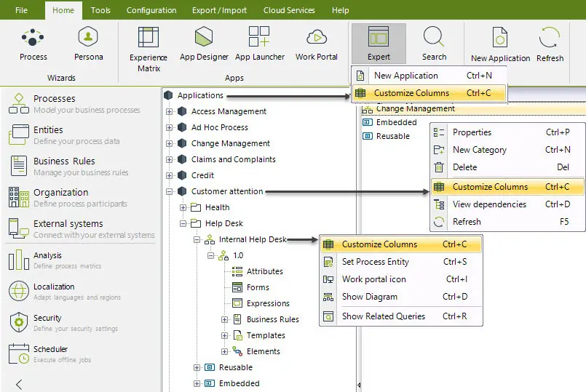This screenshot has height=392, width=586.
Task: Open the Work Portal
Action: pos(316,44)
